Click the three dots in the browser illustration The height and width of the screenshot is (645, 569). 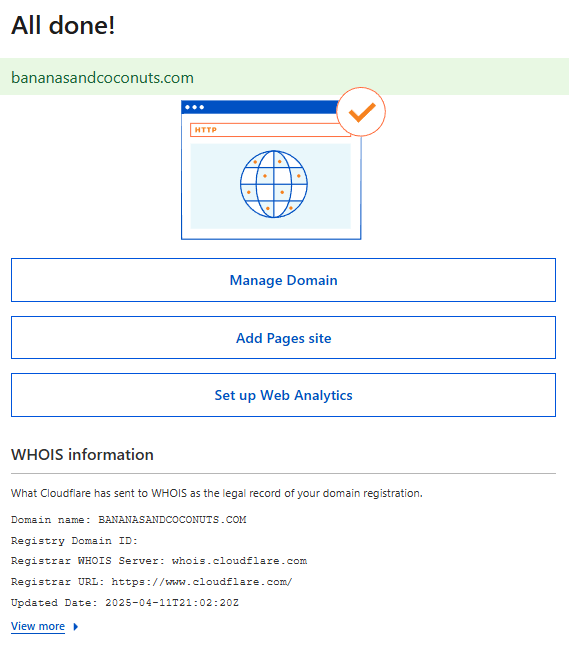pos(195,107)
